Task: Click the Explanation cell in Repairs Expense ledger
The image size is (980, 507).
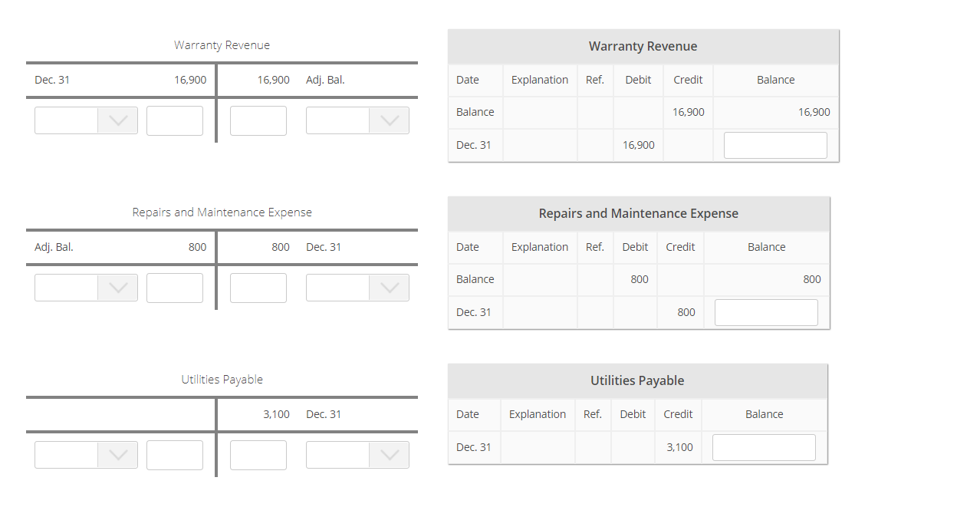Action: 539,312
